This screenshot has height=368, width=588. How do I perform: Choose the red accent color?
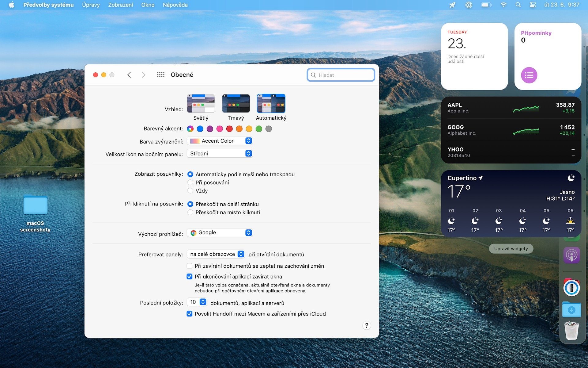point(229,129)
